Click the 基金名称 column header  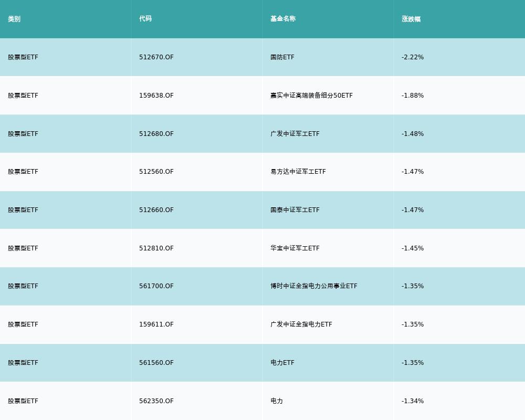tap(283, 19)
